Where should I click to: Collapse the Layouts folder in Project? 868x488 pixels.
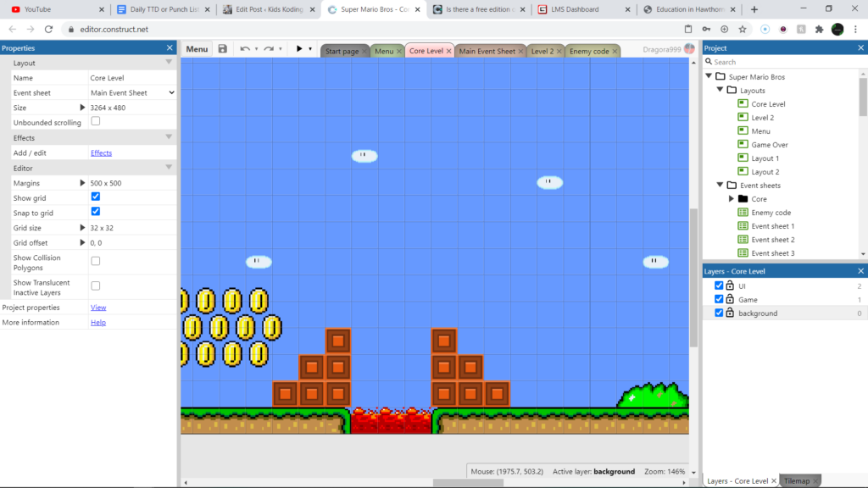click(x=720, y=90)
